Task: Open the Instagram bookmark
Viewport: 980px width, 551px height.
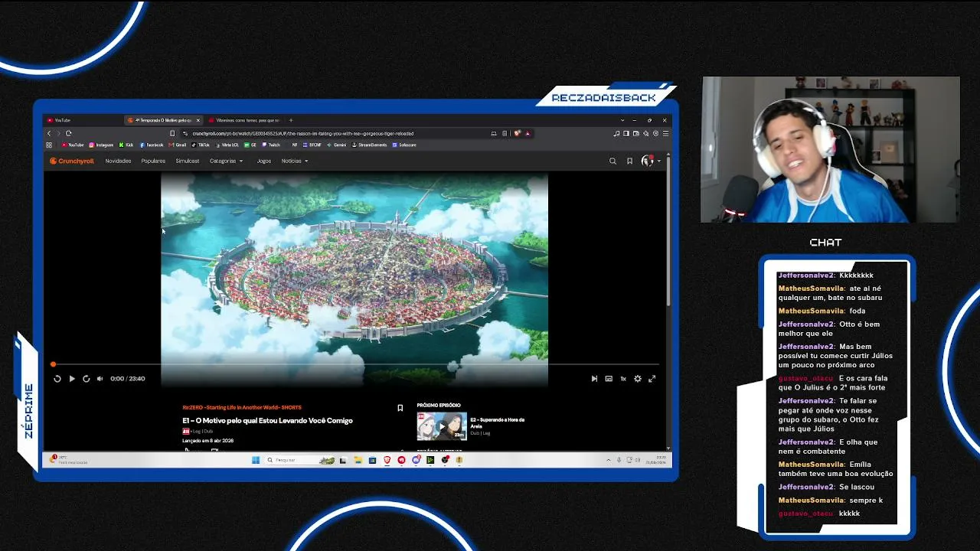Action: coord(101,145)
